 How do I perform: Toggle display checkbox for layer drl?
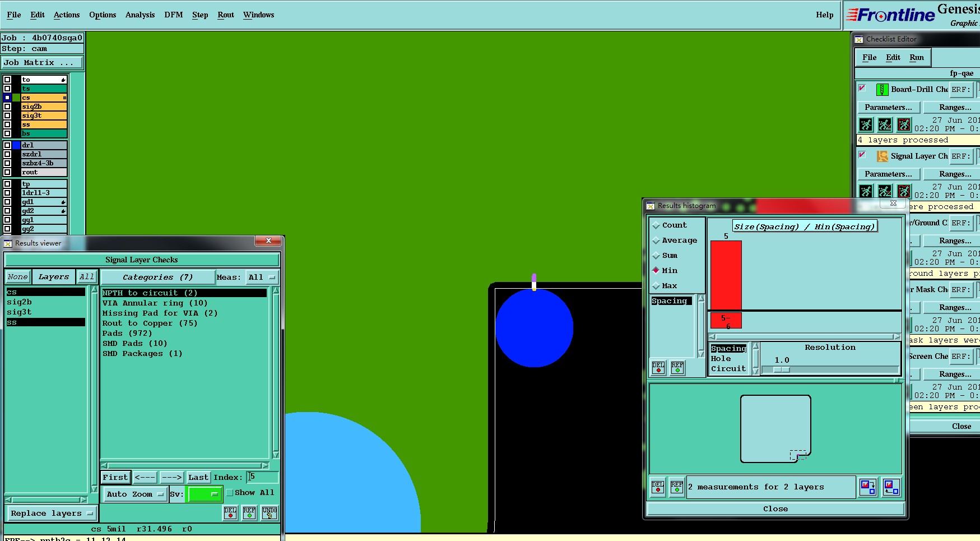click(x=7, y=145)
